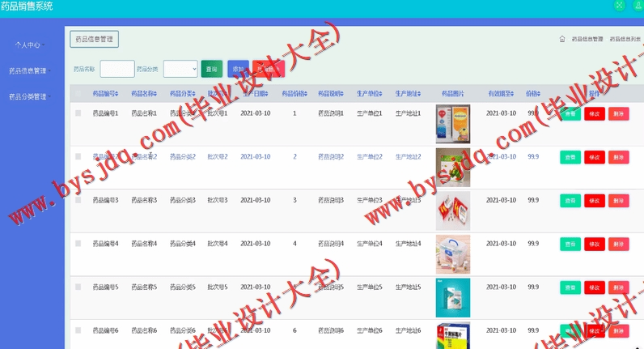Image resolution: width=644 pixels, height=349 pixels.
Task: Open the product image for 药品编号2
Action: (452, 168)
